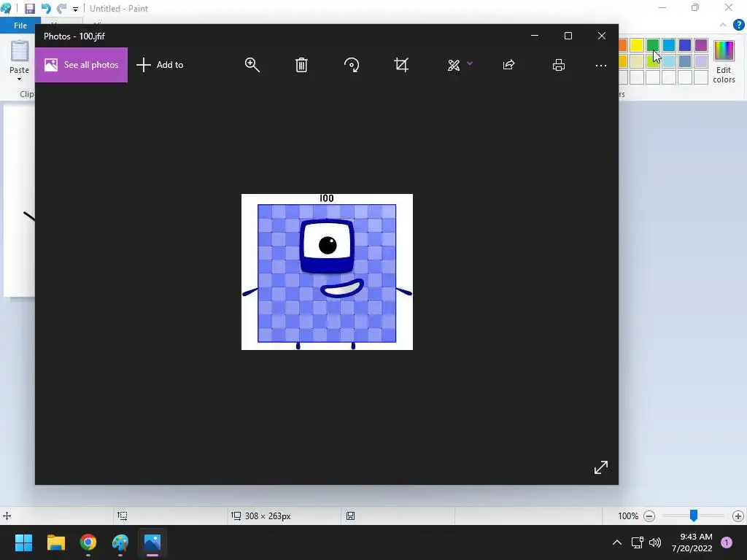Open See all photos in Photos
Viewport: 747px width, 560px height.
tap(82, 65)
